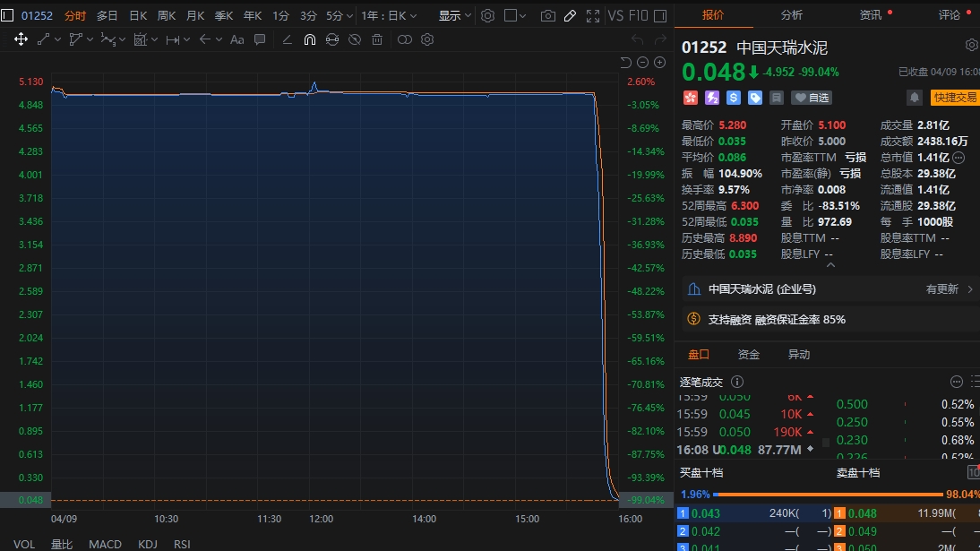Viewport: 980px width, 551px height.
Task: Click the trash icon to delete drawings
Action: pos(377,39)
